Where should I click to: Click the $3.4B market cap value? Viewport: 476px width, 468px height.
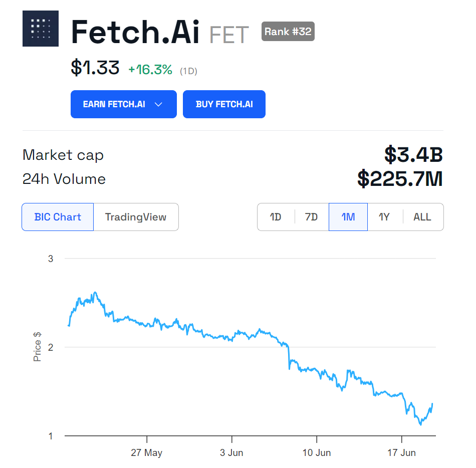tap(413, 155)
